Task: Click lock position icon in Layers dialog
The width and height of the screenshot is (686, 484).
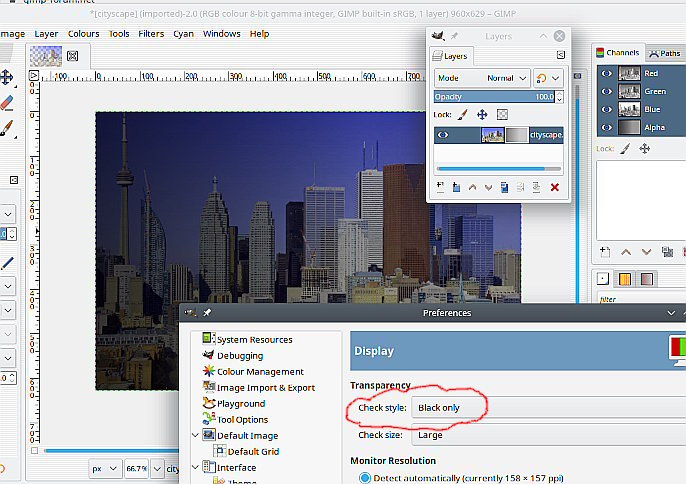Action: point(482,115)
